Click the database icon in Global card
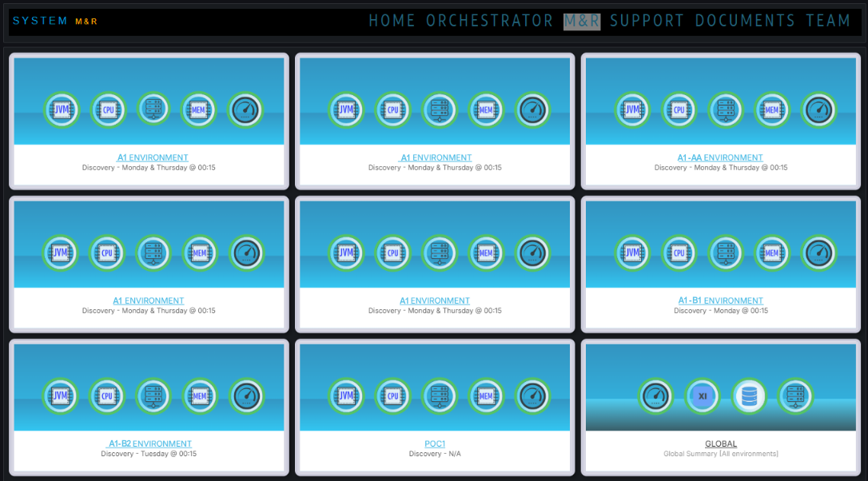This screenshot has width=868, height=481. (749, 396)
